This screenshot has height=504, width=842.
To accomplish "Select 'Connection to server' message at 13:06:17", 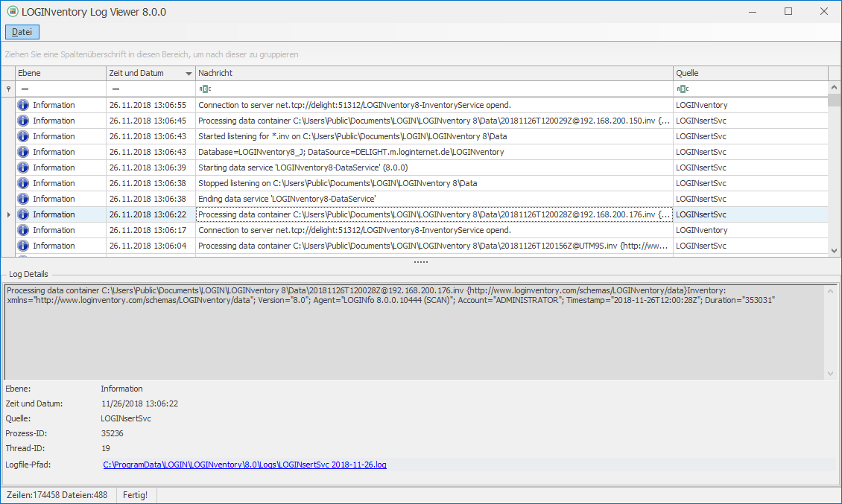I will pyautogui.click(x=434, y=230).
